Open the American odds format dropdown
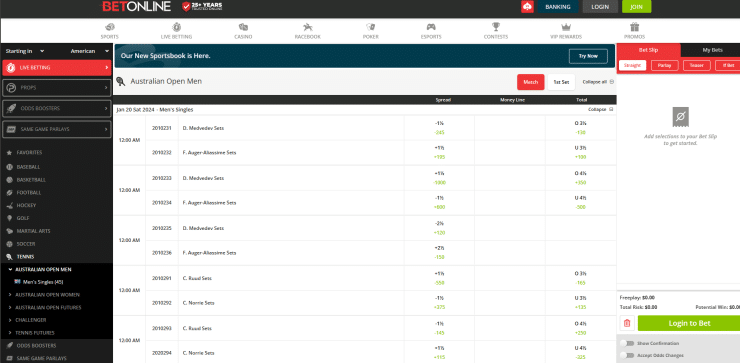740x363 pixels. point(90,51)
